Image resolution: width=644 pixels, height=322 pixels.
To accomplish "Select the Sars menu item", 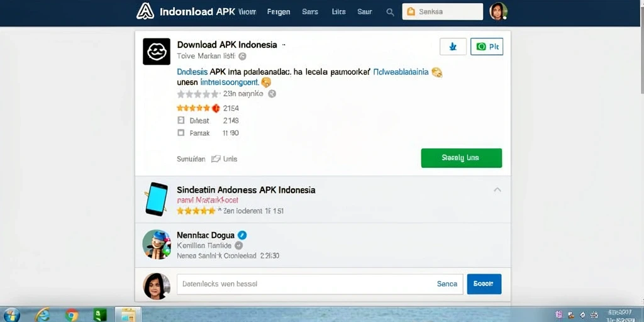I will coord(310,12).
